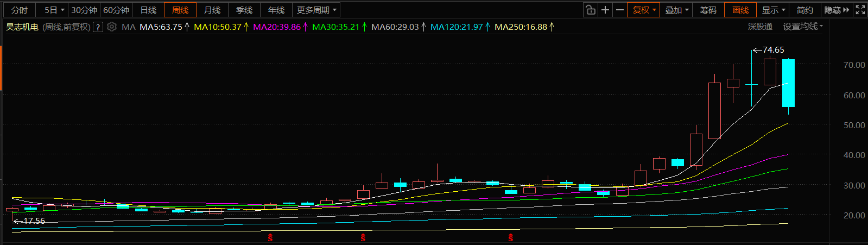The height and width of the screenshot is (245, 868).
Task: Click the latest large cyan candlestick
Action: (788, 83)
